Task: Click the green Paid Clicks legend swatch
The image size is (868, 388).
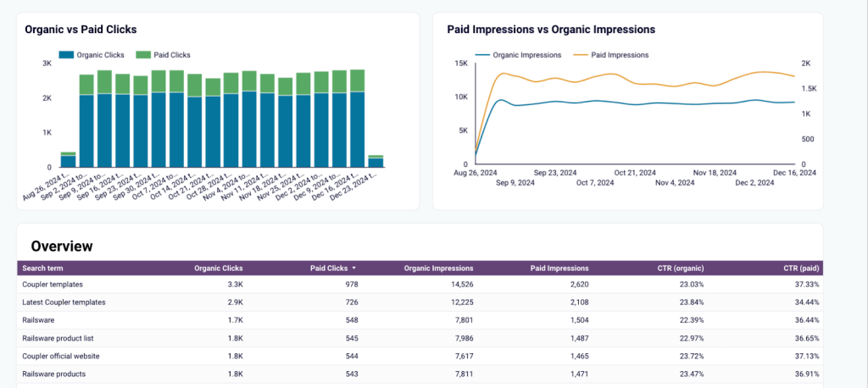Action: (143, 55)
